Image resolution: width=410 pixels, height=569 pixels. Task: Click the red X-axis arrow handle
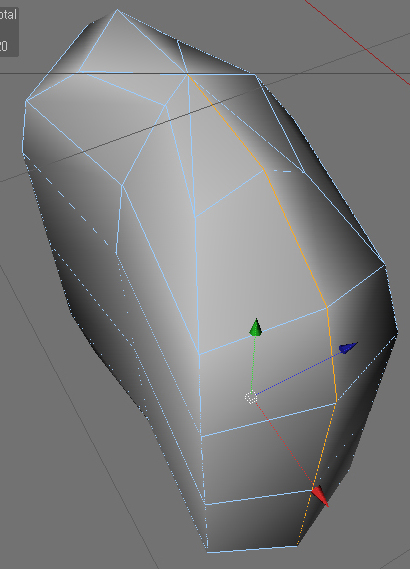point(320,496)
